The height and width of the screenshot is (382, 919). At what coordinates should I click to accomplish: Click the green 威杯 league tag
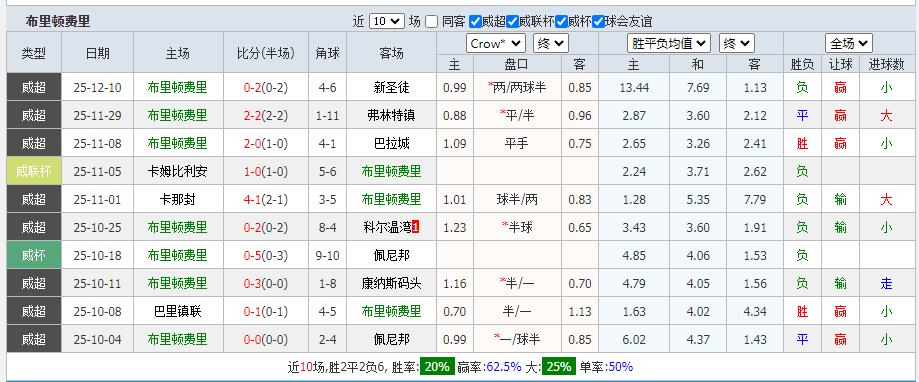tap(33, 255)
